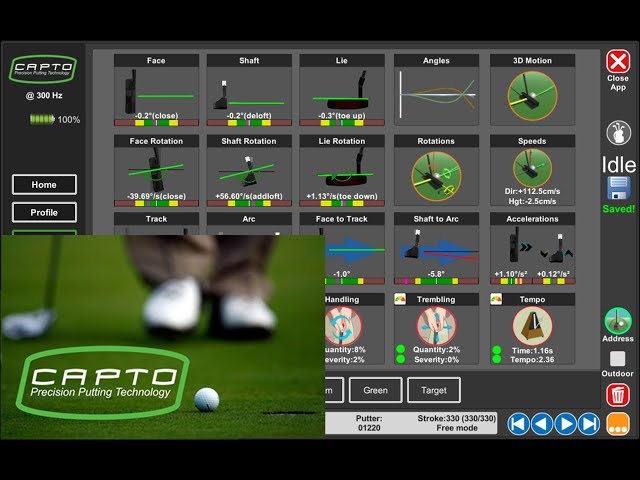Go to the next stroke
This screenshot has width=640, height=480.
click(x=566, y=424)
